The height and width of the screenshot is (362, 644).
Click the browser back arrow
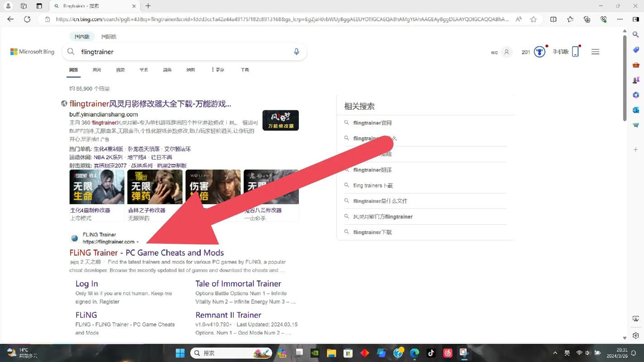[x=10, y=19]
